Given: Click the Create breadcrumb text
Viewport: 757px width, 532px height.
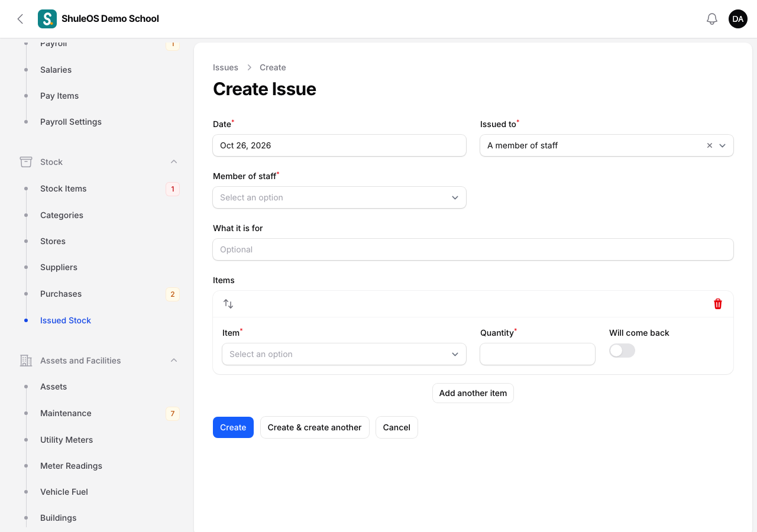Looking at the screenshot, I should coord(273,67).
